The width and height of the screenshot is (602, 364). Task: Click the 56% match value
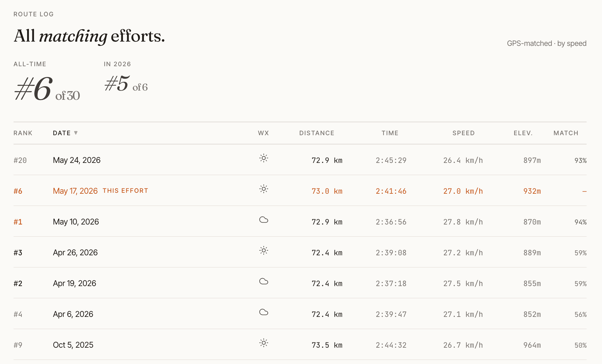(580, 314)
